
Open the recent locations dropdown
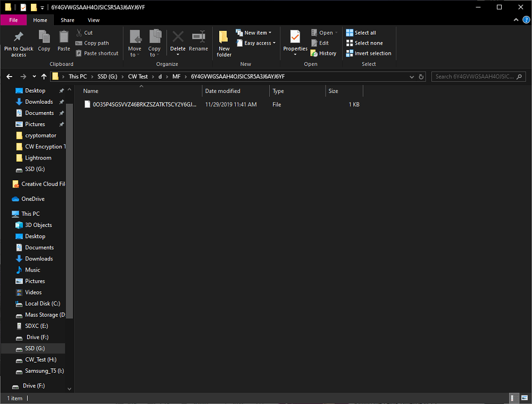[x=34, y=77]
